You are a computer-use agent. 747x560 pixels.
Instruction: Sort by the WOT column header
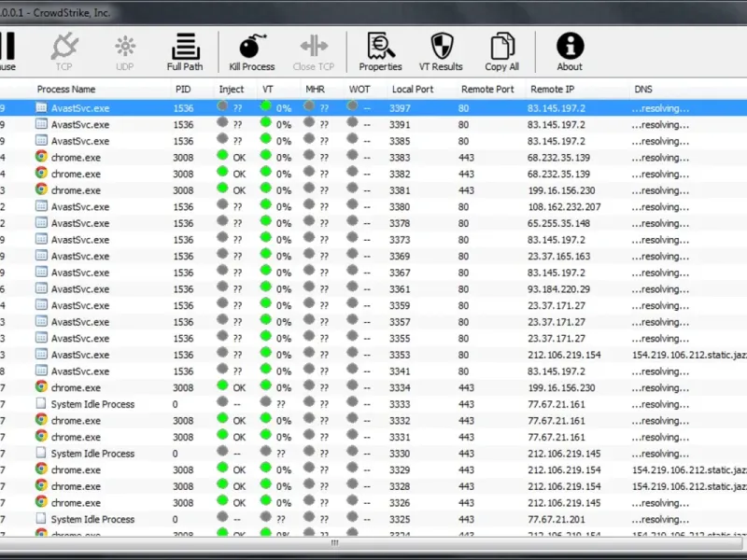pyautogui.click(x=359, y=89)
